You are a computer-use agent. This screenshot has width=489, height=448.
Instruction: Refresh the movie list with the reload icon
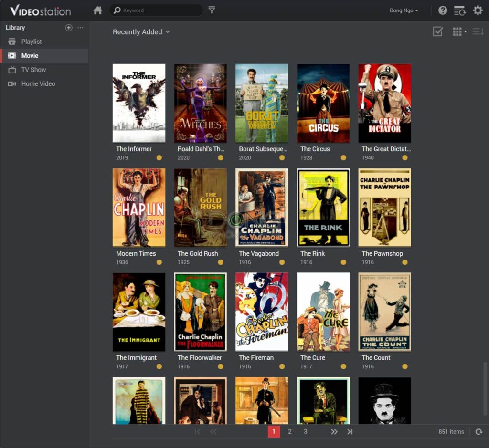478,431
